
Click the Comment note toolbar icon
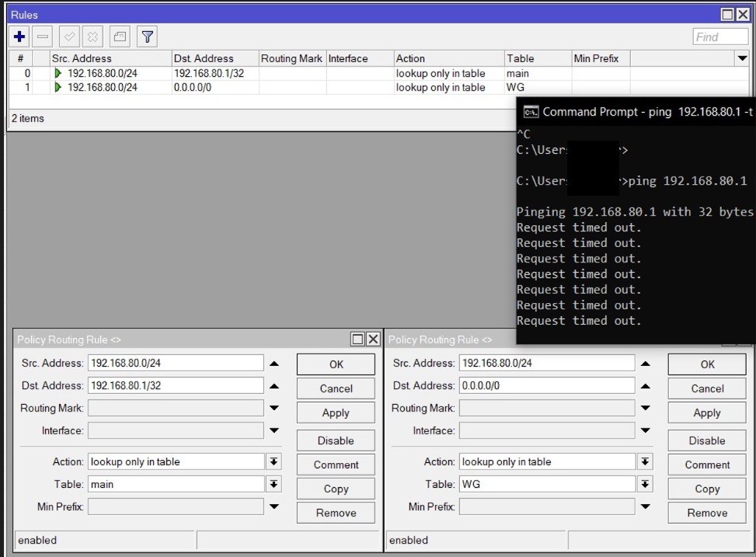point(120,37)
